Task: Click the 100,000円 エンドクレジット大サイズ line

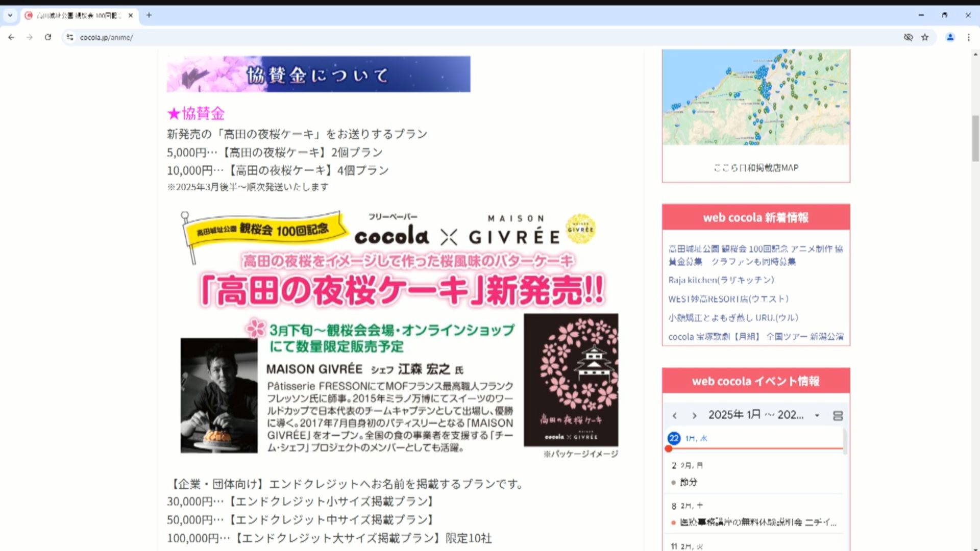Action: (x=329, y=538)
